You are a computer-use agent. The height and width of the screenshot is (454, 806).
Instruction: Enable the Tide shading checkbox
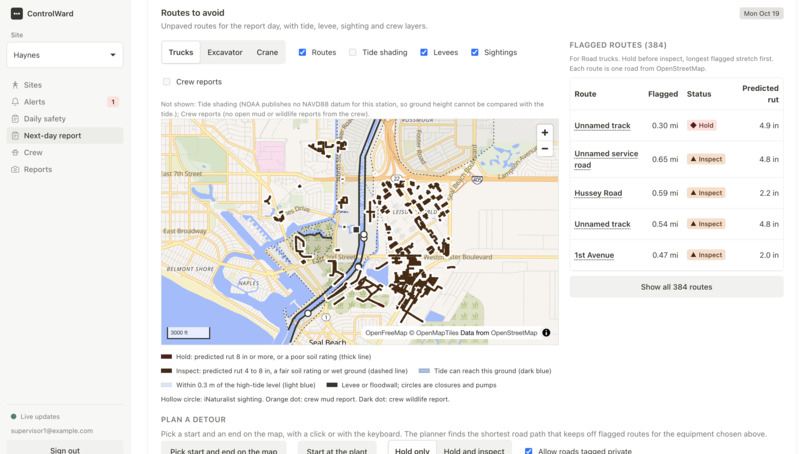coord(353,52)
